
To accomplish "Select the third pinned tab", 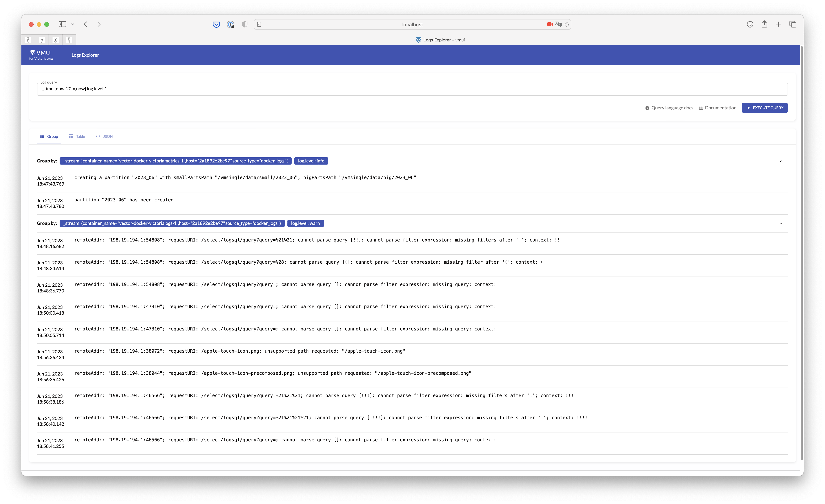I will coord(56,40).
